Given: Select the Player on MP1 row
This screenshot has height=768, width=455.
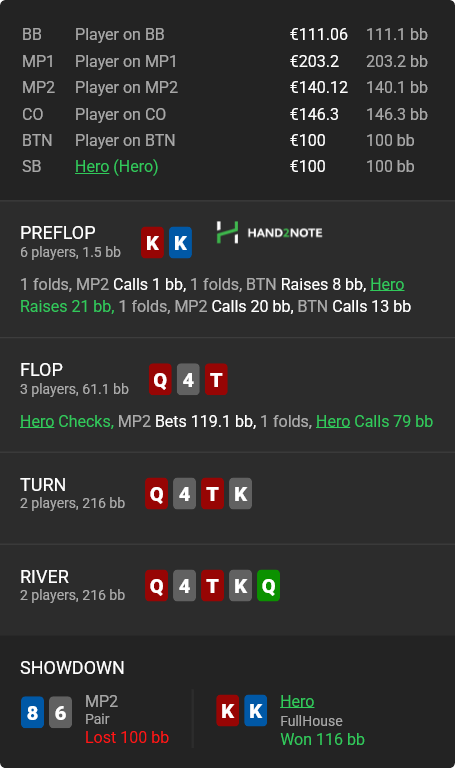Looking at the screenshot, I should [x=225, y=61].
